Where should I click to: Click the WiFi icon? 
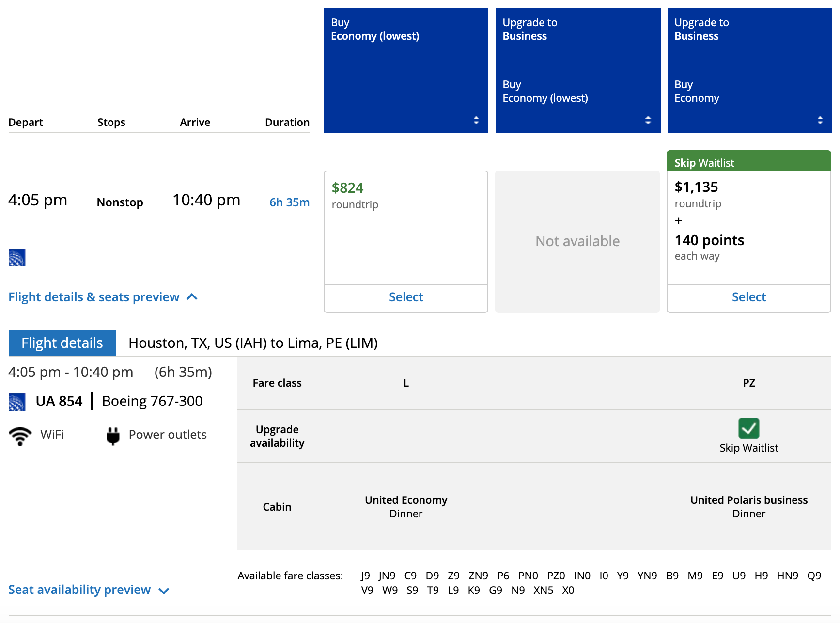20,436
